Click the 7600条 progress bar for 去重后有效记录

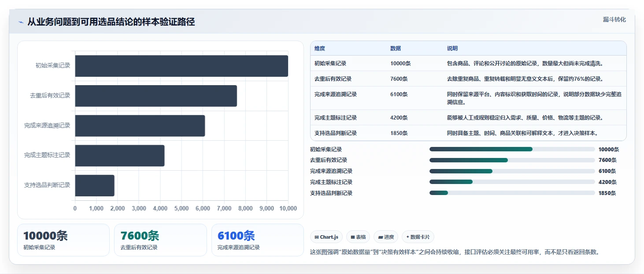(x=512, y=160)
